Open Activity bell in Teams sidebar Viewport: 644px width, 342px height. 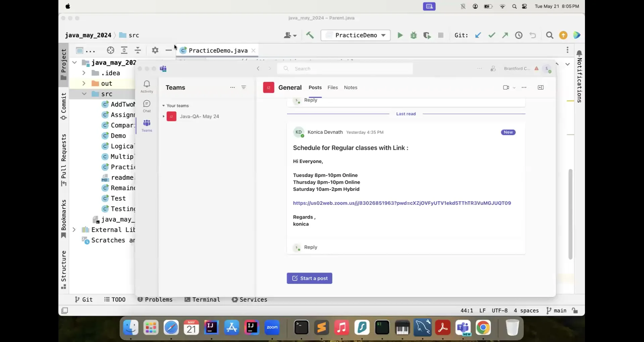pyautogui.click(x=147, y=87)
